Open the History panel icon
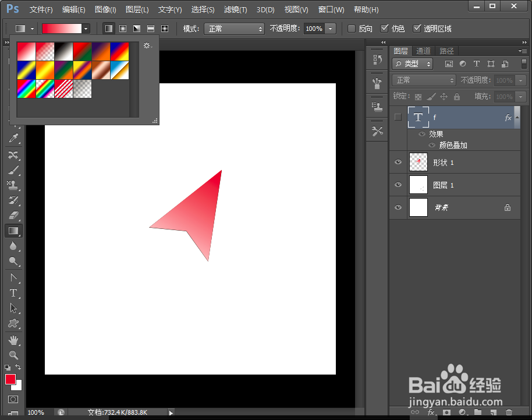 [377, 59]
